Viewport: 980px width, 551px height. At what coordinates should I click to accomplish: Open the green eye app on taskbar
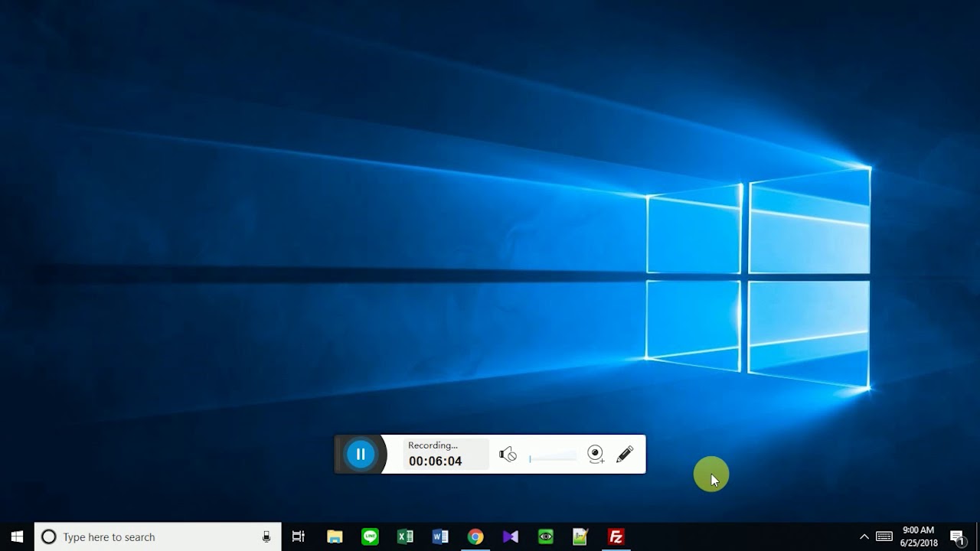pos(546,536)
